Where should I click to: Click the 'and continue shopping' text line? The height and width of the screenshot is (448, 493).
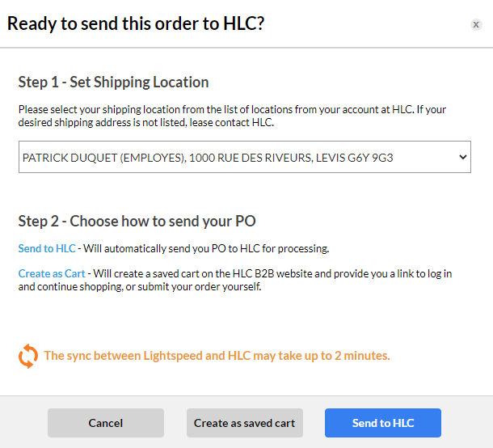[139, 287]
